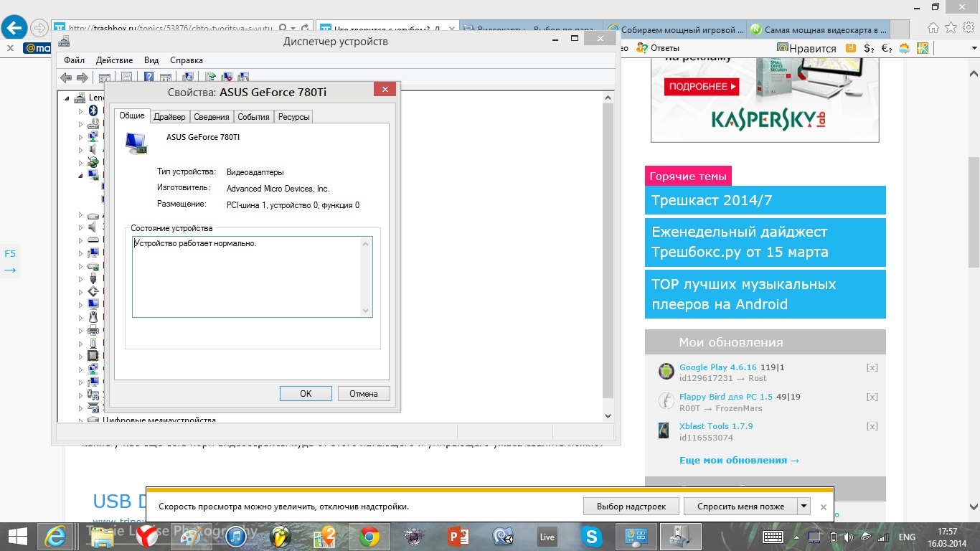Collapse the Lenovo root node in tree
The width and height of the screenshot is (980, 551).
coord(67,98)
